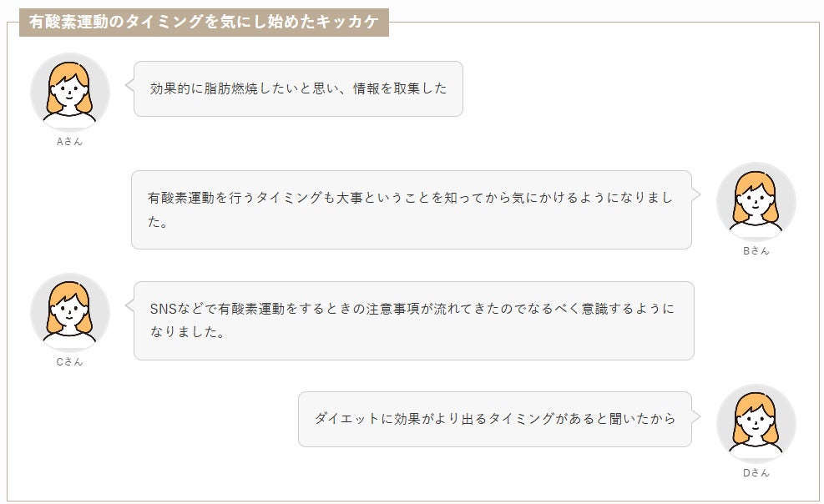824x504 pixels.
Task: Click Bさん's avatar icon
Action: click(x=756, y=200)
